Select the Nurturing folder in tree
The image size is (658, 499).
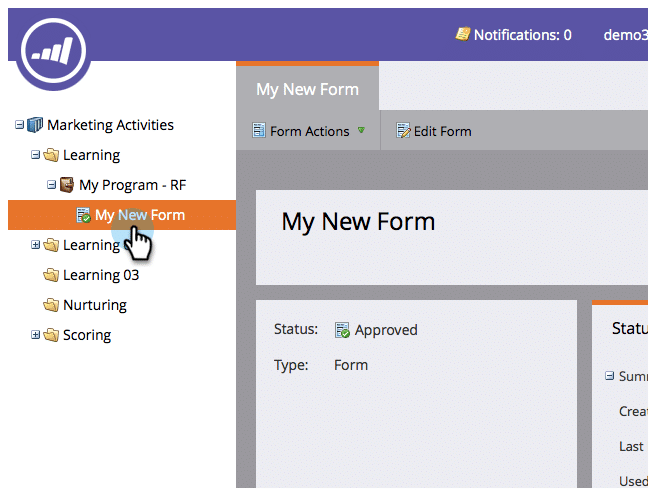pos(94,305)
